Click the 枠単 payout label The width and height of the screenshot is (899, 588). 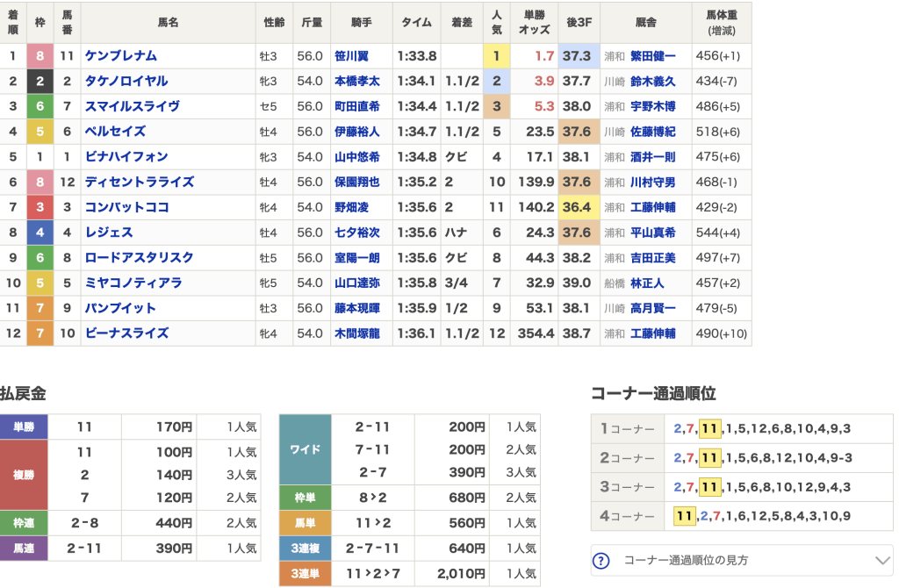(305, 498)
